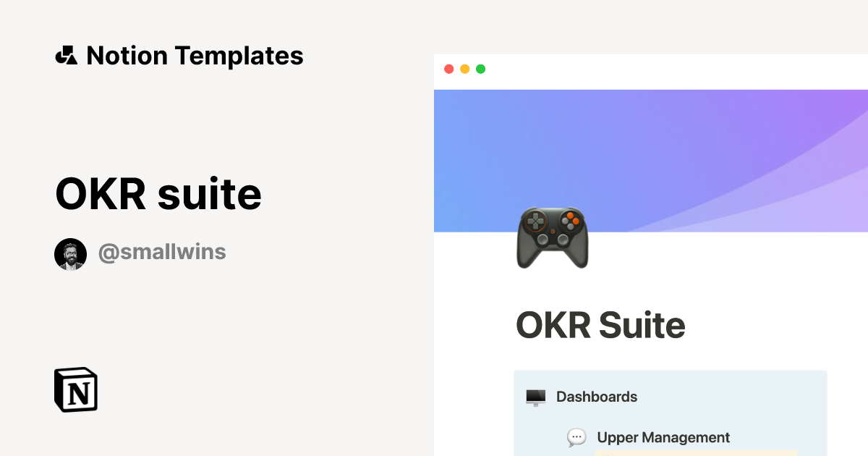This screenshot has height=456, width=868.
Task: Click the red close window dot
Action: [x=448, y=69]
